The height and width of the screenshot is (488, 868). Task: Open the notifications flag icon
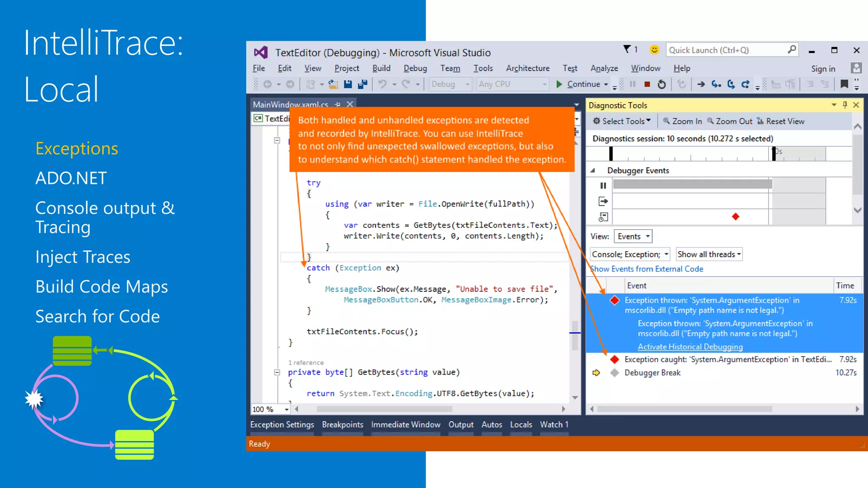(x=627, y=50)
